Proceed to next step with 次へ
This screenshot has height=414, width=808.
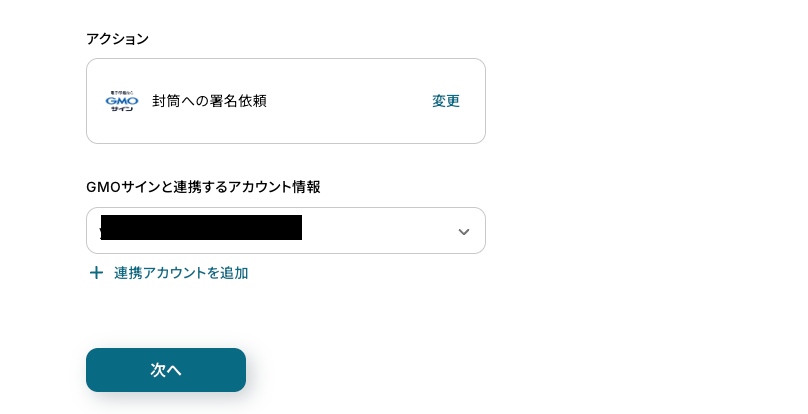pos(166,370)
